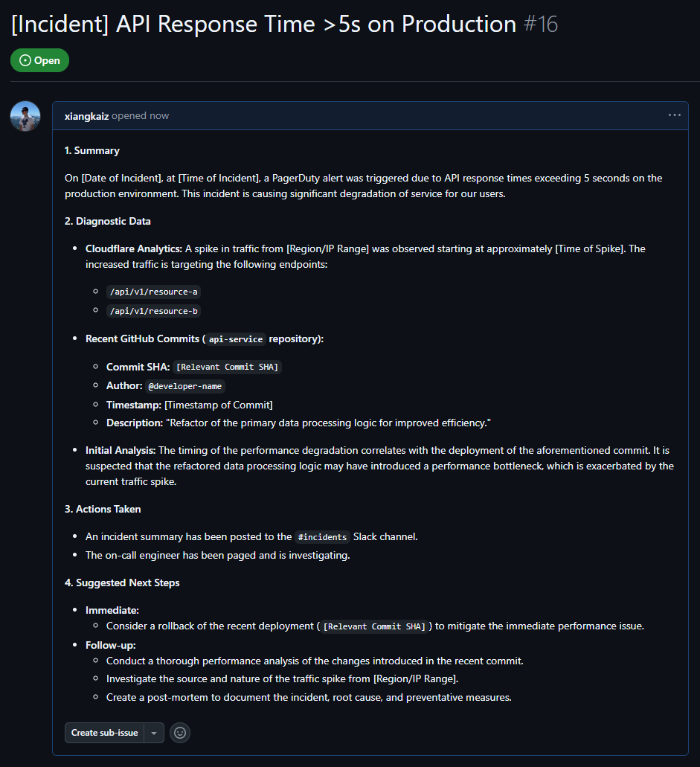Select the issue number #16

pos(540,24)
